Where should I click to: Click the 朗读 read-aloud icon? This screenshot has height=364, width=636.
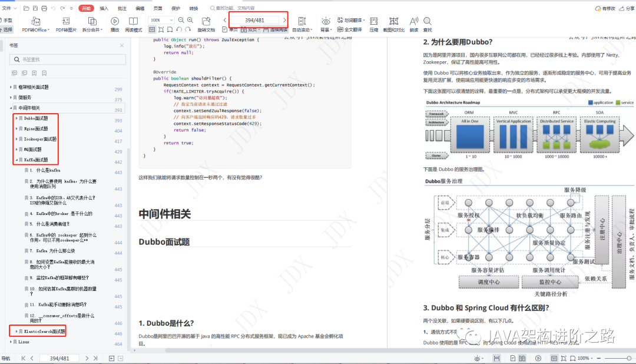click(x=414, y=21)
